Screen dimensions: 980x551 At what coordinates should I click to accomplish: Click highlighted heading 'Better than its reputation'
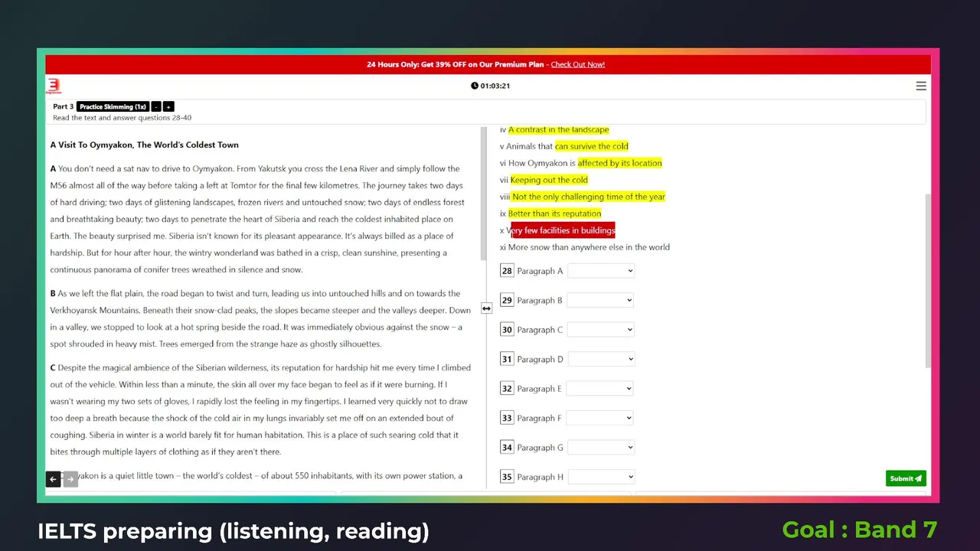[x=555, y=214]
